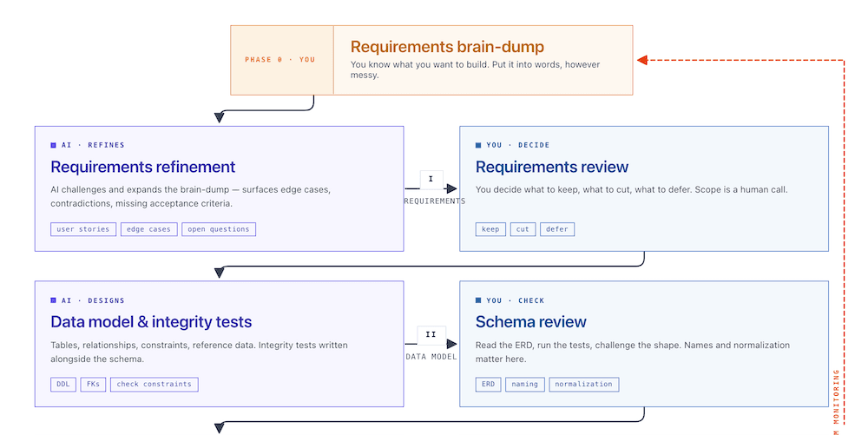This screenshot has height=435, width=868.
Task: Click the 'ERD' tag in Schema review
Action: (x=489, y=384)
